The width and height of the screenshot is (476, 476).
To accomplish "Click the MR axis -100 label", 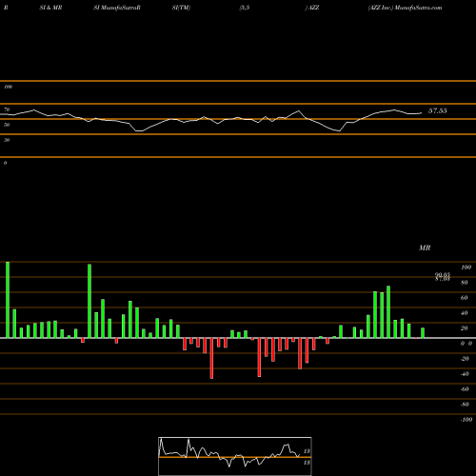I will point(466,420).
